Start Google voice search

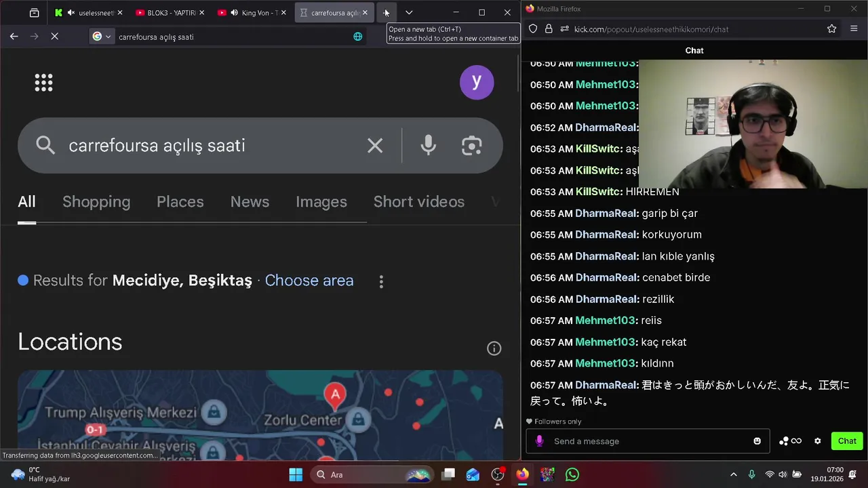click(428, 146)
